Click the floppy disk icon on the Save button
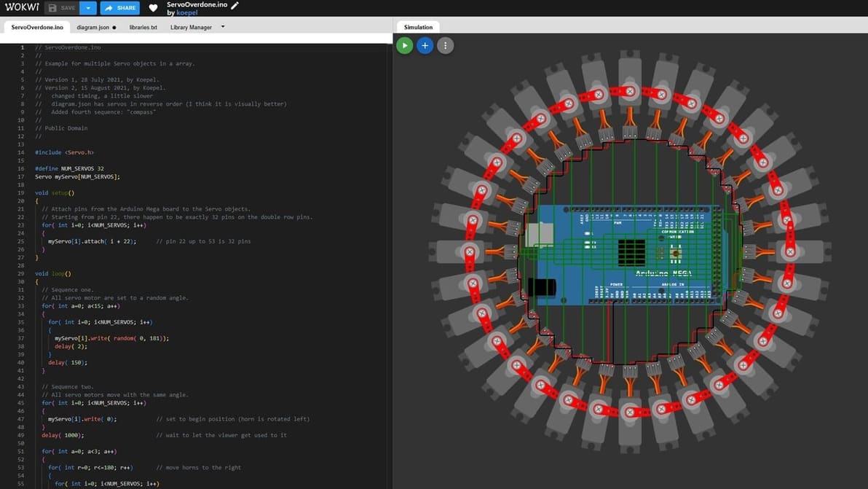 tap(54, 8)
